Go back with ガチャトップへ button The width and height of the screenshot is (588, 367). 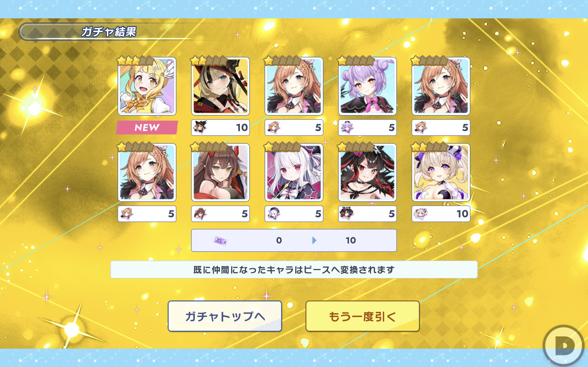point(225,316)
